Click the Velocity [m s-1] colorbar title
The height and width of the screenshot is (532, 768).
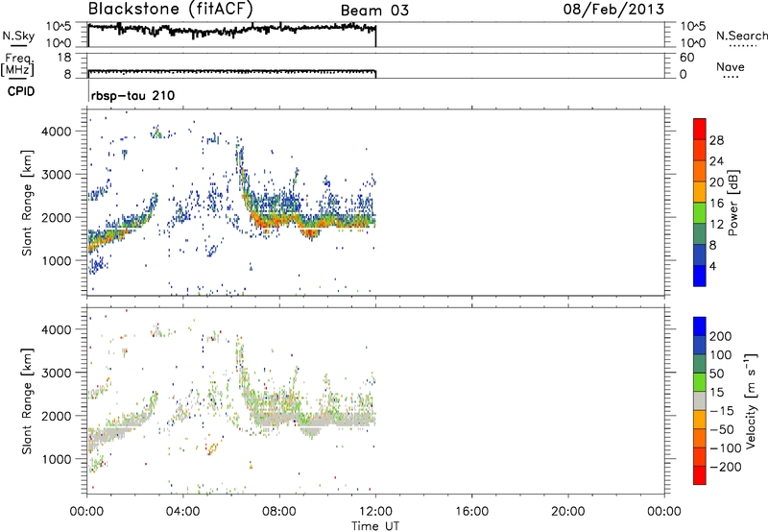[x=750, y=400]
